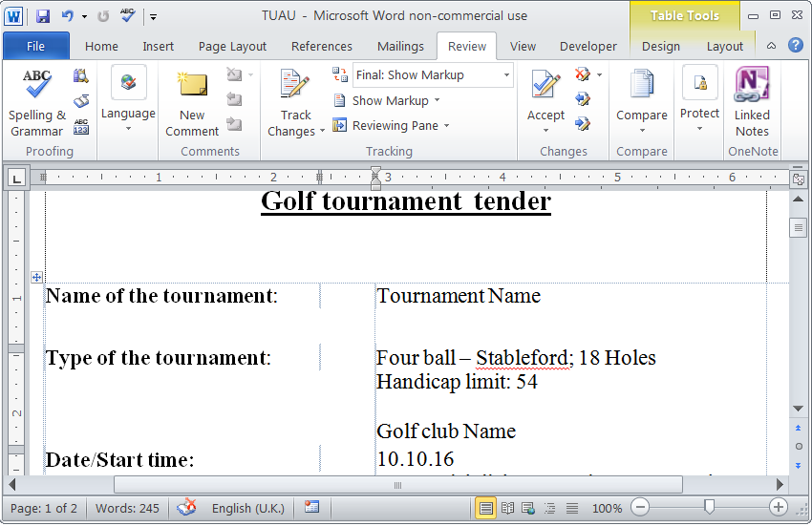812x526 pixels.
Task: Click the zoom slider handle
Action: 709,509
